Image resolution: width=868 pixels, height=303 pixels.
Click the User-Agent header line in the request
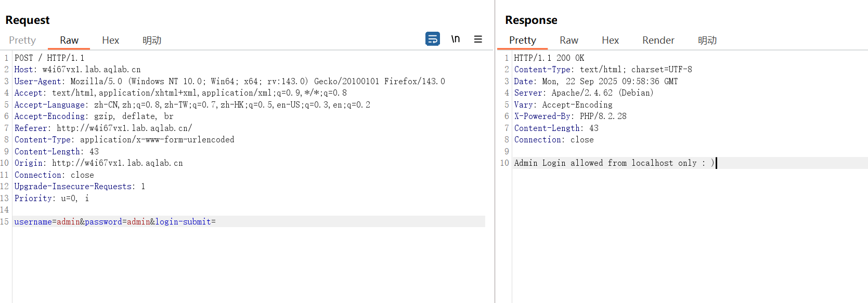pos(229,82)
